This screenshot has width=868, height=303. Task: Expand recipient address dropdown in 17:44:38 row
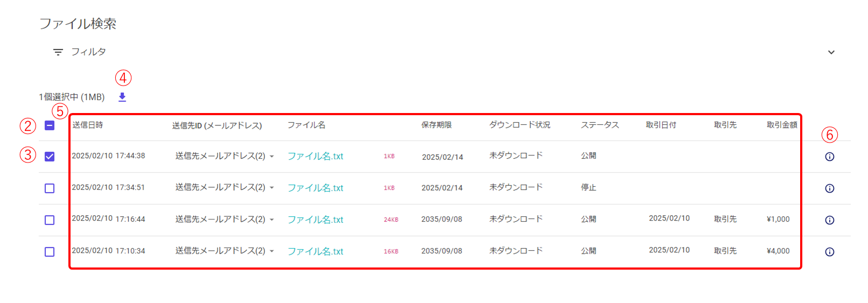pyautogui.click(x=272, y=157)
